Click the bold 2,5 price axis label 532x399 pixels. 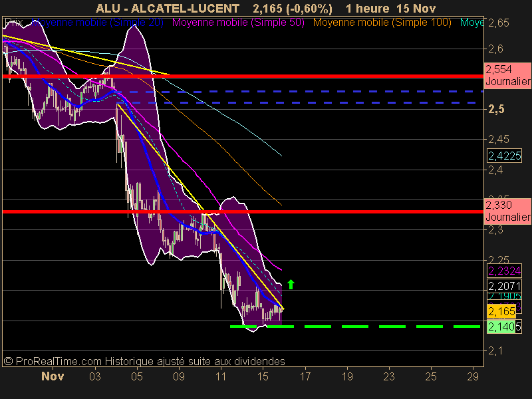click(496, 109)
